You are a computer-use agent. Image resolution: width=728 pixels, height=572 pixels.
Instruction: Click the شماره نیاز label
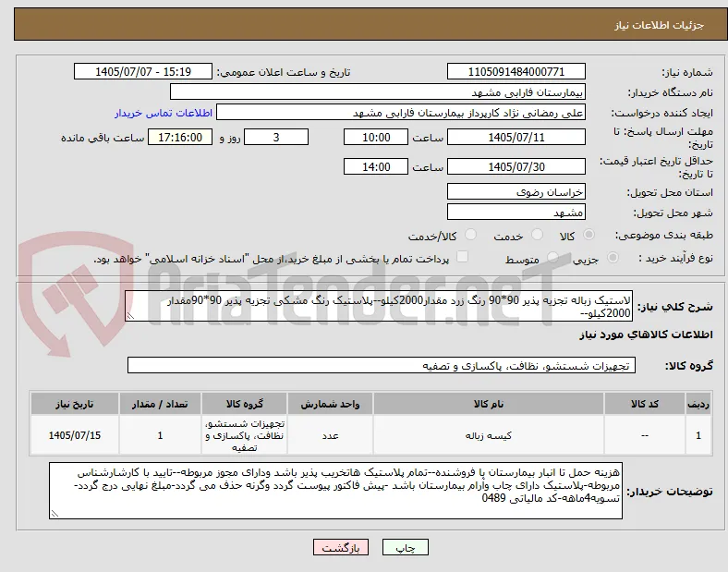coord(686,72)
